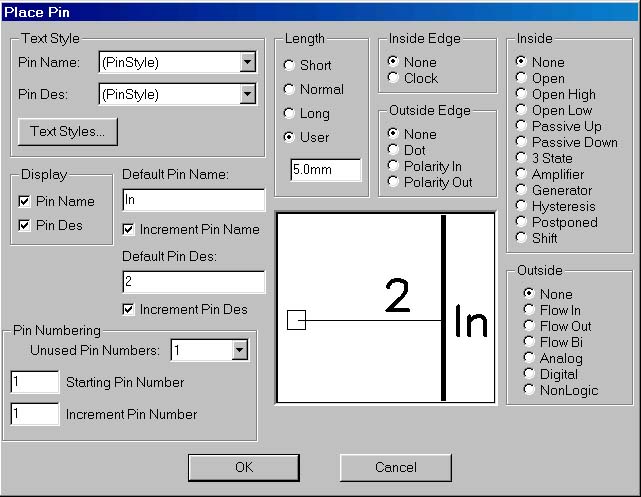Click the Default Pin Name field
Image resolution: width=641 pixels, height=497 pixels.
(193, 200)
